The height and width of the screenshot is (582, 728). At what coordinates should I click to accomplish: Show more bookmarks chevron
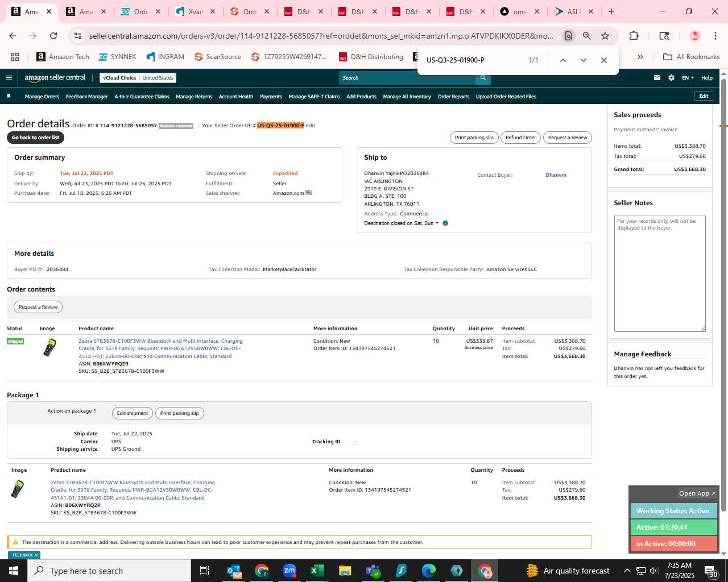[640, 57]
